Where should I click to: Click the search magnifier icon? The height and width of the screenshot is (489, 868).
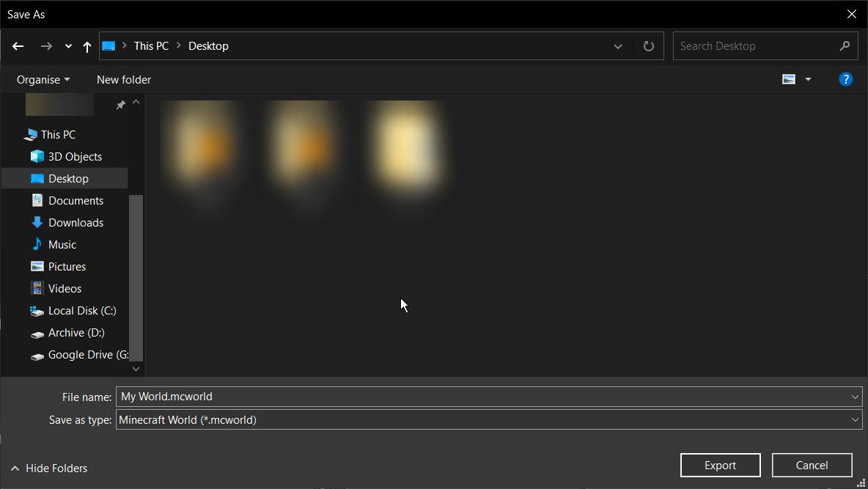tap(845, 45)
